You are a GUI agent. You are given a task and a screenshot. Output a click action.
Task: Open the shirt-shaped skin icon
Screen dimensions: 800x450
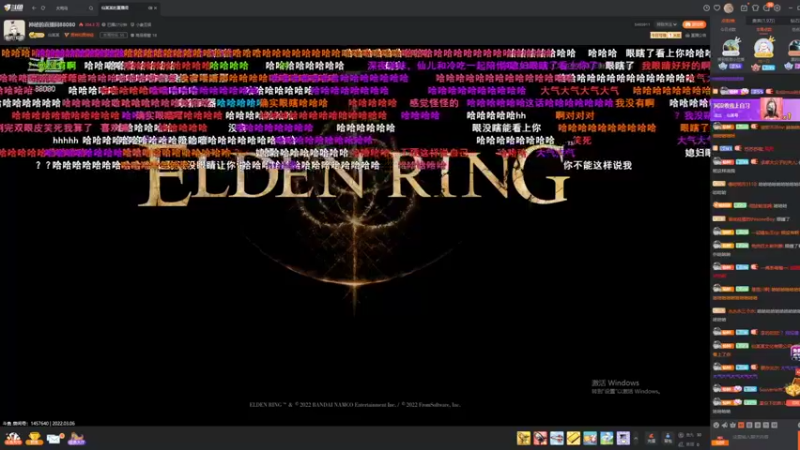click(x=755, y=8)
